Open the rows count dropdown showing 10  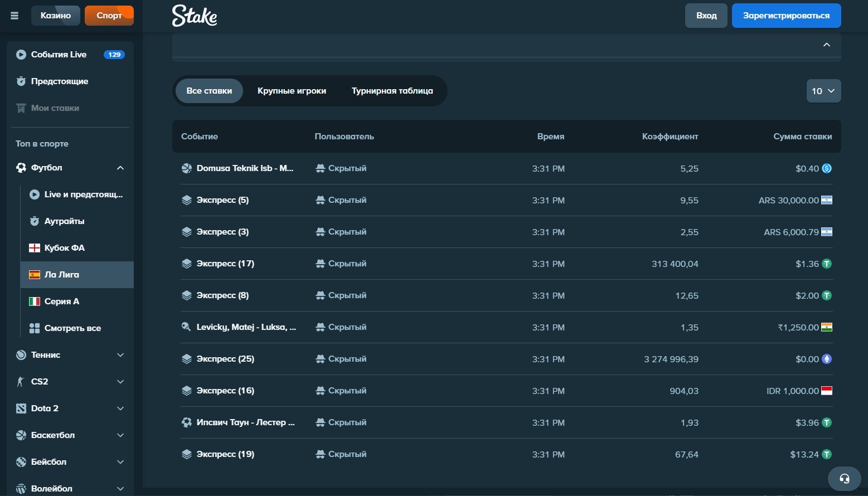pos(823,91)
